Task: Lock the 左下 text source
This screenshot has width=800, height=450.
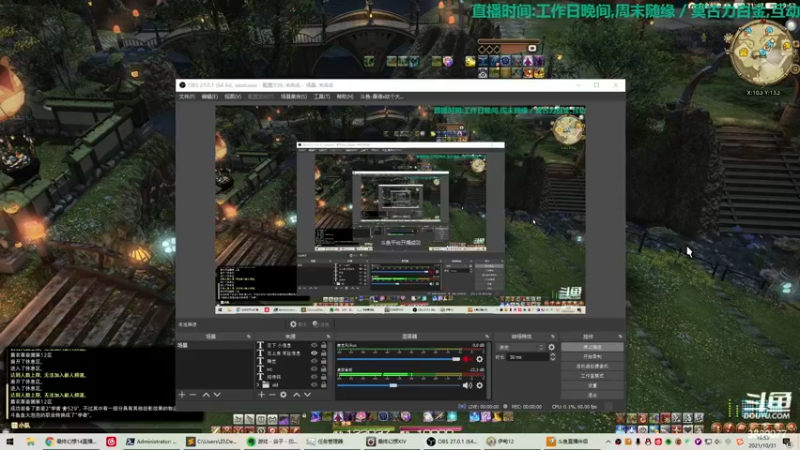Action: pos(323,345)
